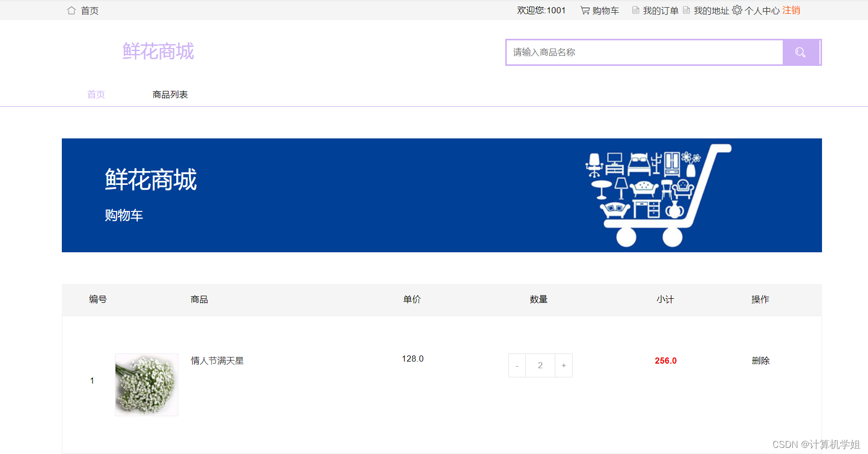Open the 首页 link in top bar

click(x=90, y=11)
